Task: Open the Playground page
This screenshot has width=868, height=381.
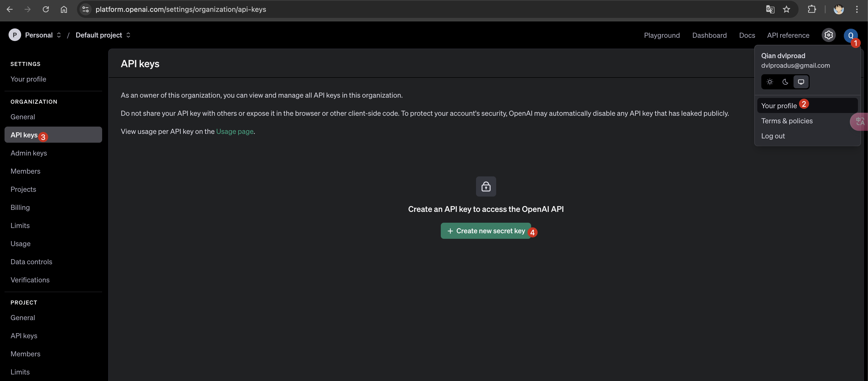Action: point(662,35)
